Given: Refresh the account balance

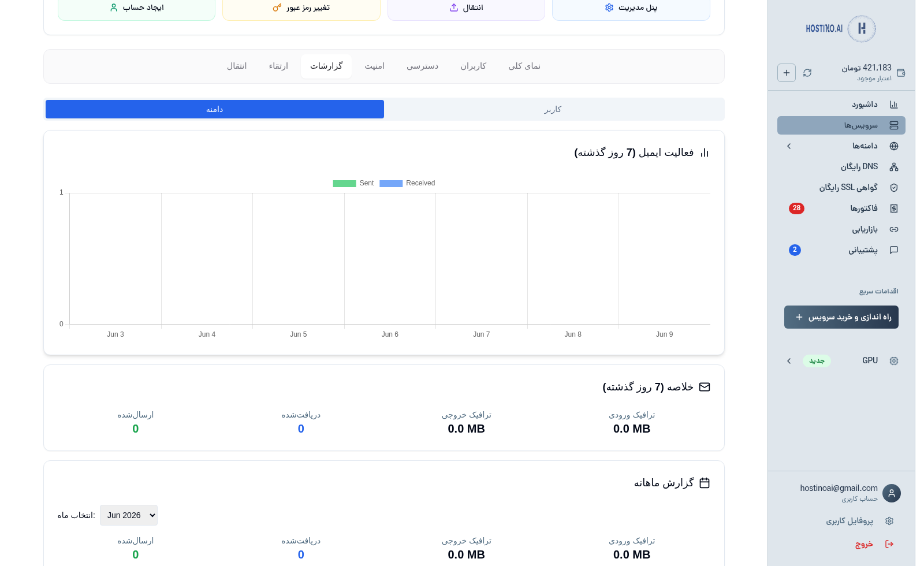Looking at the screenshot, I should pyautogui.click(x=807, y=73).
